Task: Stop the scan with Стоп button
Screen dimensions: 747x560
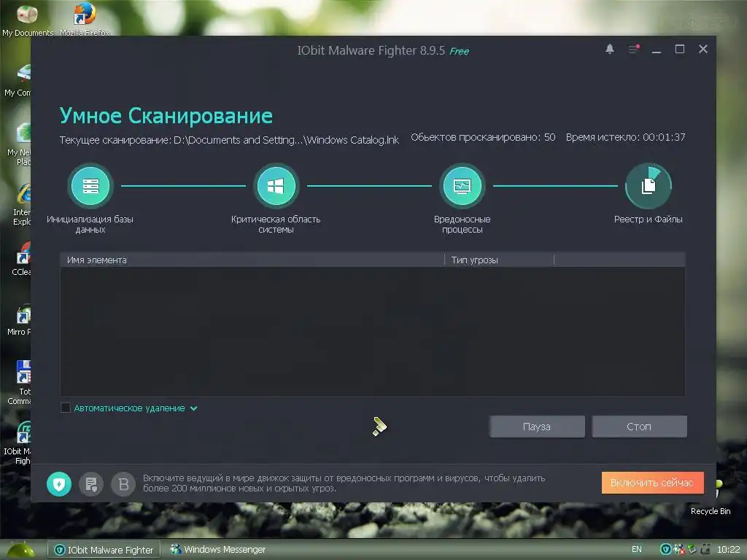Action: 639,427
